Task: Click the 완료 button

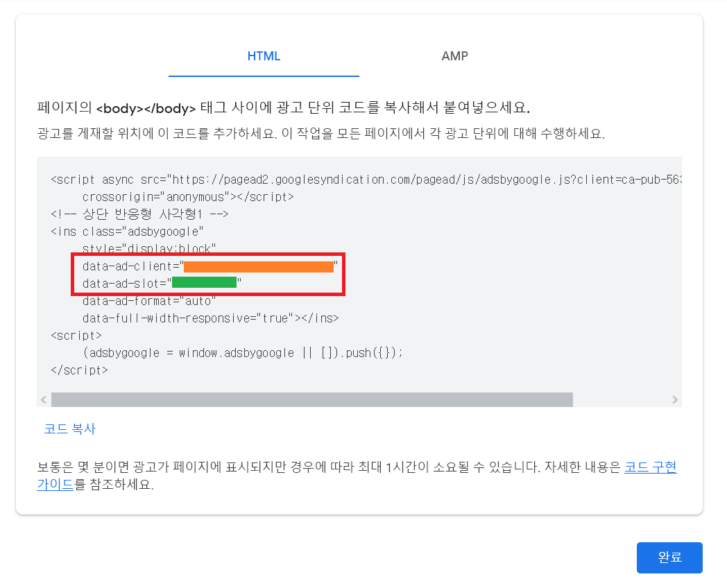Action: [x=669, y=557]
